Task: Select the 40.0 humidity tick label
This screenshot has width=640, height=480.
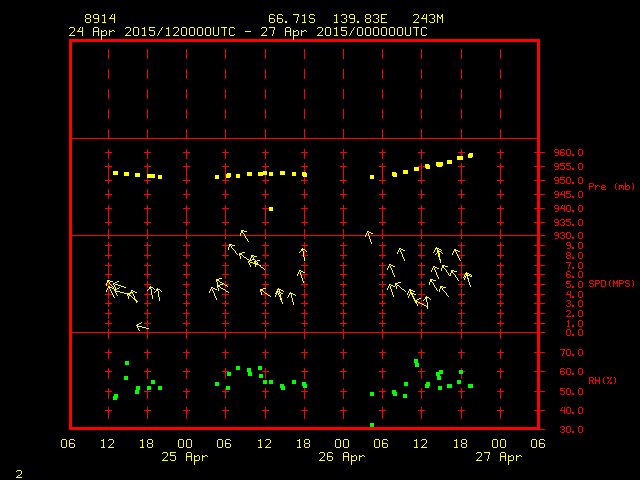Action: pyautogui.click(x=571, y=411)
